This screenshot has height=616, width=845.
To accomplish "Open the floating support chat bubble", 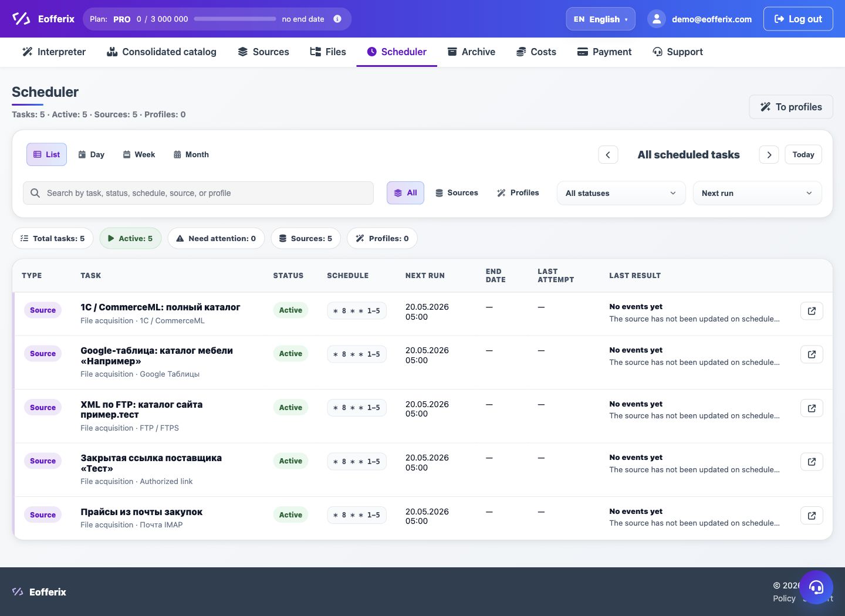I will 816,587.
